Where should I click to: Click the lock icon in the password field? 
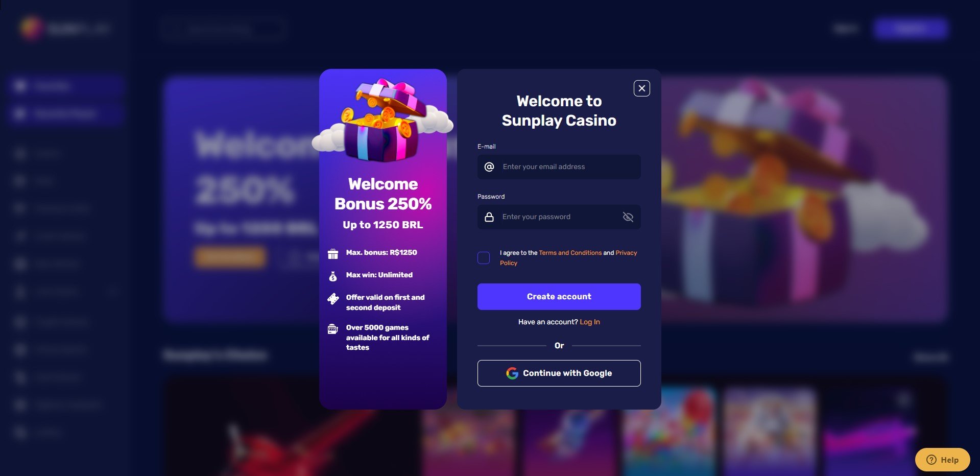pos(489,217)
